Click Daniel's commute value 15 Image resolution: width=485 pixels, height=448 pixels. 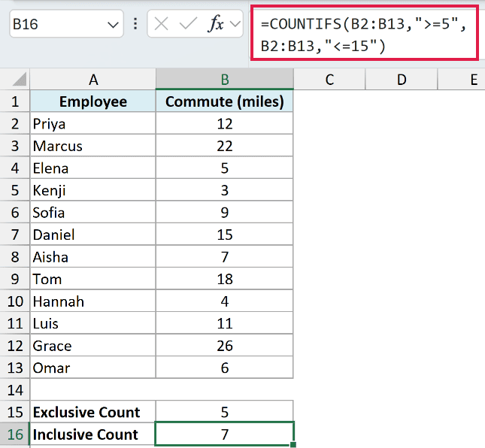pyautogui.click(x=225, y=235)
